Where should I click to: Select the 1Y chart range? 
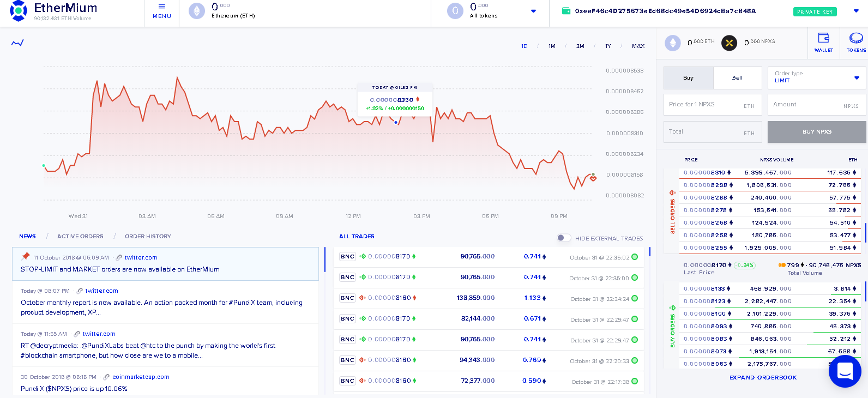pyautogui.click(x=608, y=46)
